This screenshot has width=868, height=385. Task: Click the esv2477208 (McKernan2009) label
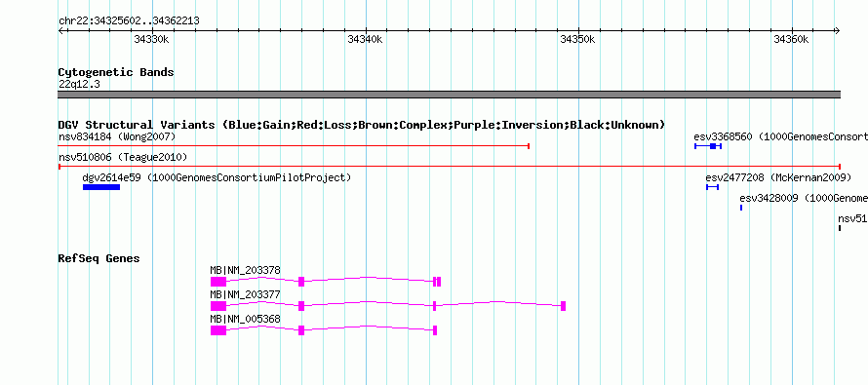tap(777, 178)
